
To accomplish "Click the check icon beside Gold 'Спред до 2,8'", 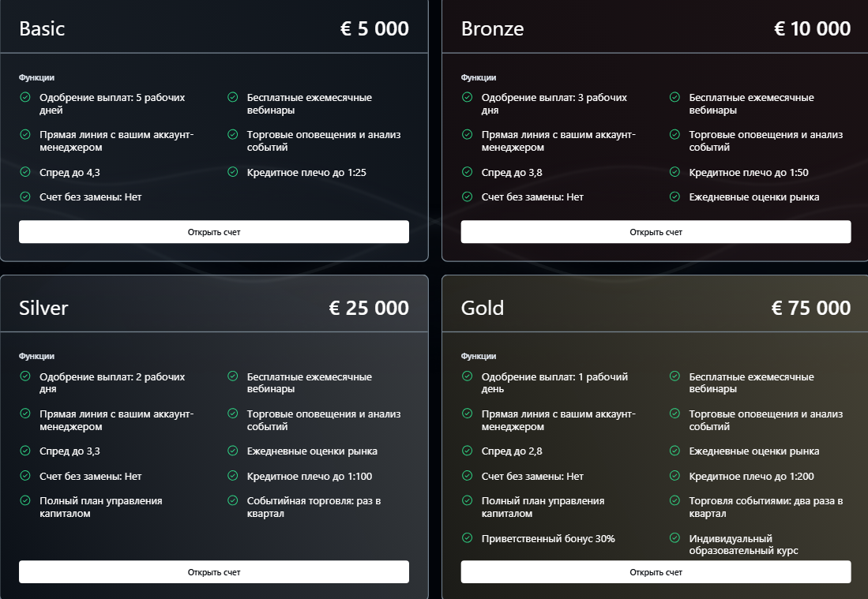I will [x=468, y=451].
